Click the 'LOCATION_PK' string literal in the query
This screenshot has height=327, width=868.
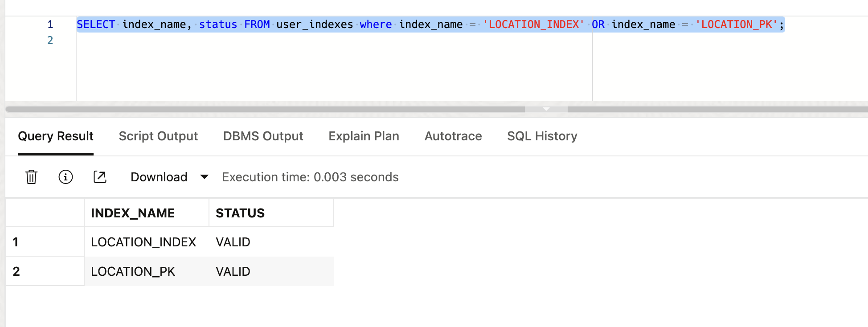[x=736, y=25]
